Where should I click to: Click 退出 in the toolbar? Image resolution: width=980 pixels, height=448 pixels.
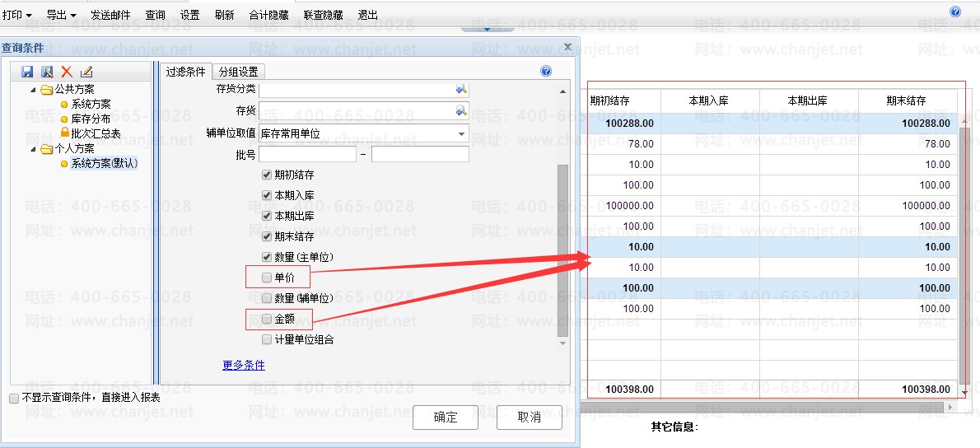367,15
